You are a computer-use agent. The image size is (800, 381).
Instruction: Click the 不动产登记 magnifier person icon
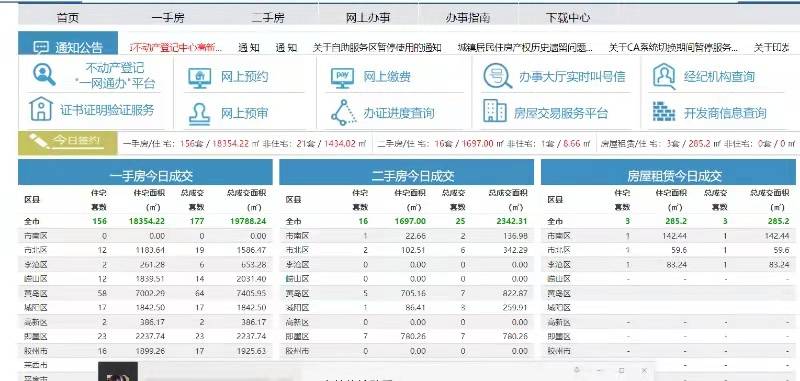coord(44,74)
